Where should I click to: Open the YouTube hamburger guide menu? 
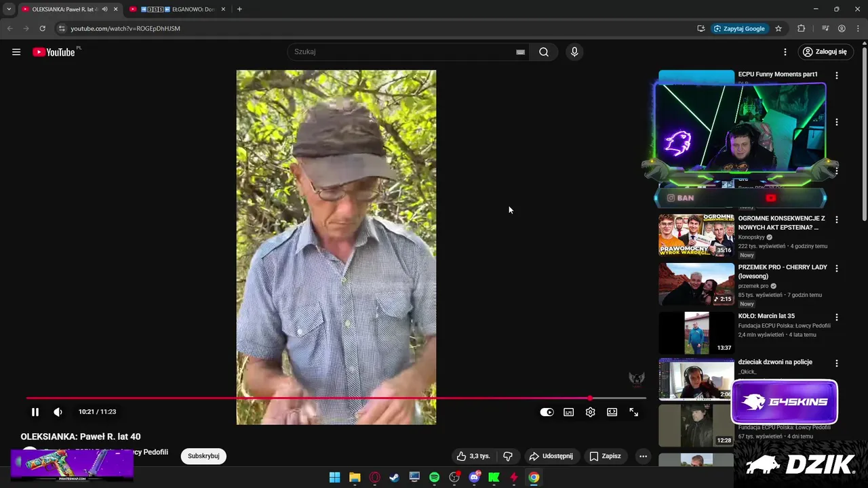pos(16,52)
